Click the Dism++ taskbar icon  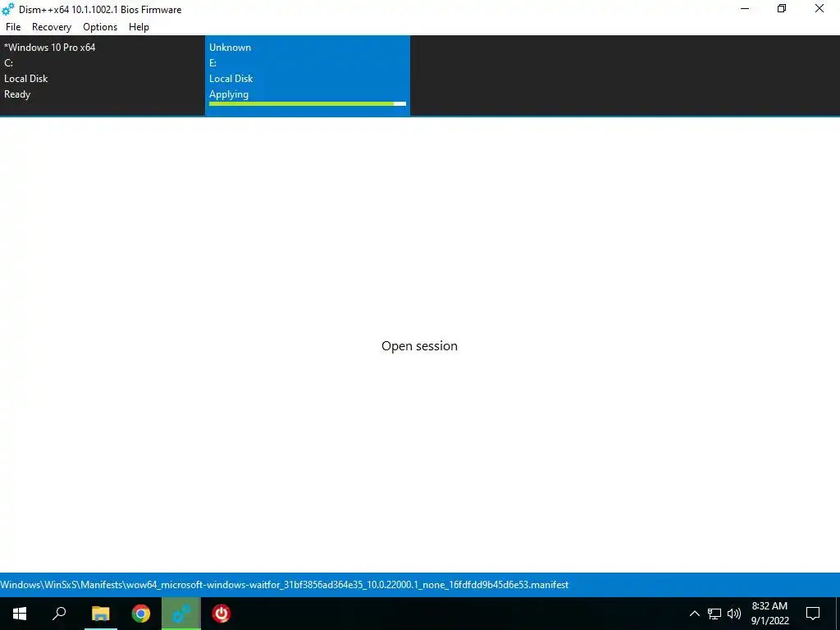pyautogui.click(x=181, y=614)
